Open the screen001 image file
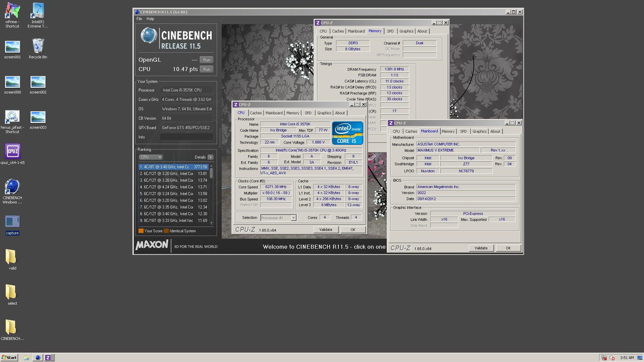This screenshot has height=362, width=644. 12,50
